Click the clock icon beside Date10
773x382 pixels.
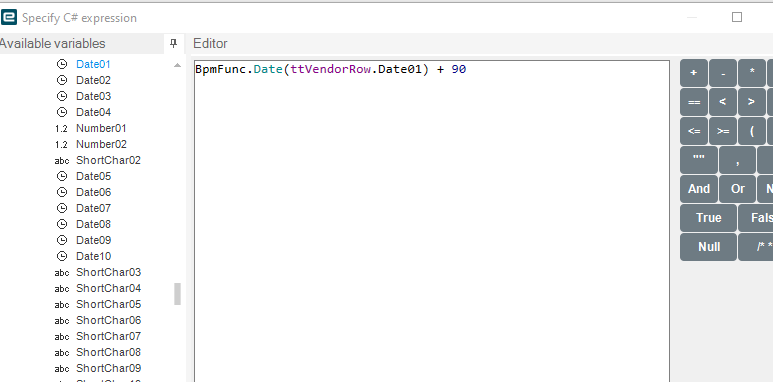pos(62,256)
